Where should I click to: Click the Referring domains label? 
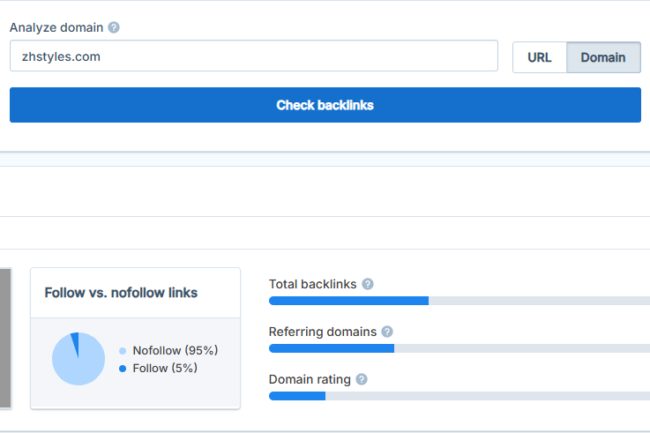[x=323, y=332]
